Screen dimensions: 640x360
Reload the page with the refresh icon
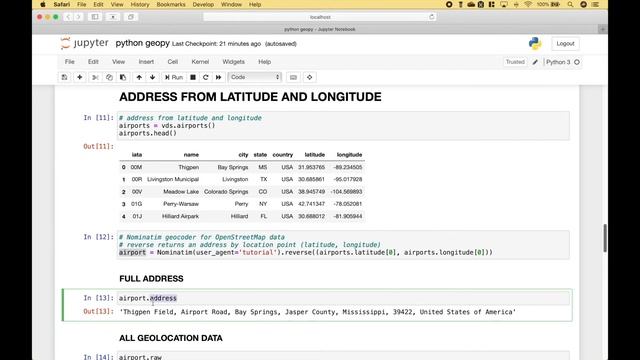click(431, 17)
